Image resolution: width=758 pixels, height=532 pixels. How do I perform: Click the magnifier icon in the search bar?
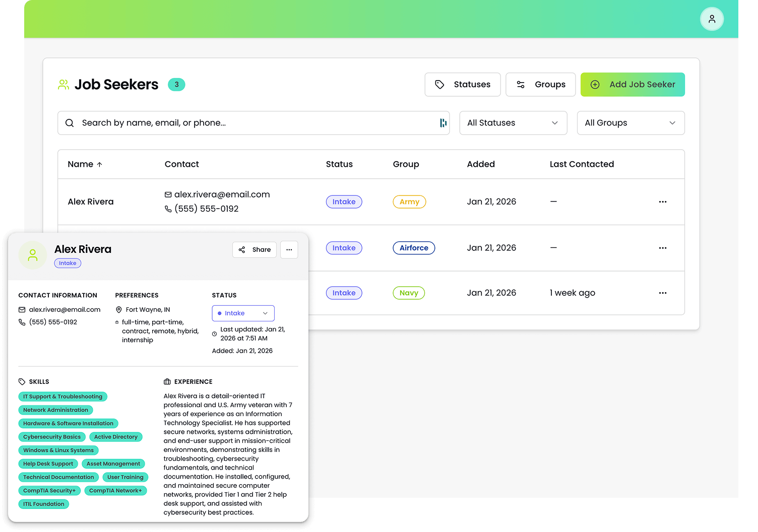(x=70, y=122)
